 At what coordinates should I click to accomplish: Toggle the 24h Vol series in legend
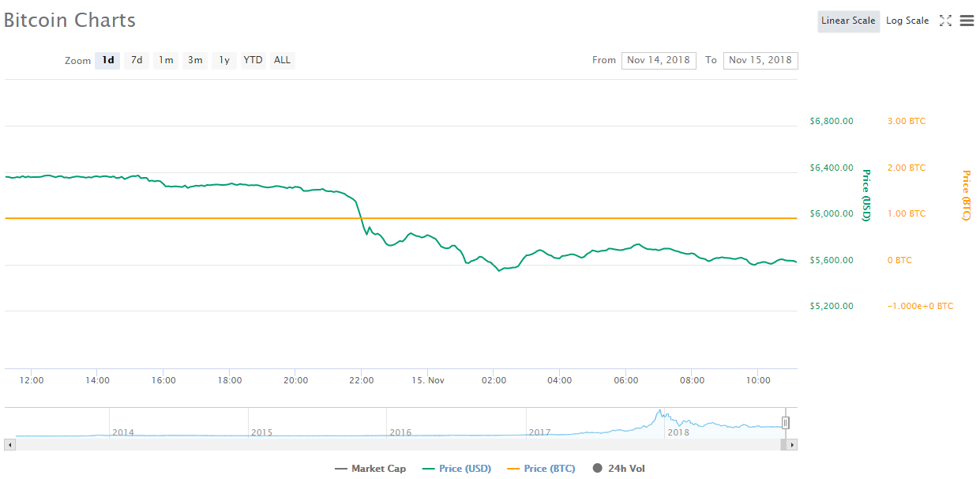pos(619,469)
